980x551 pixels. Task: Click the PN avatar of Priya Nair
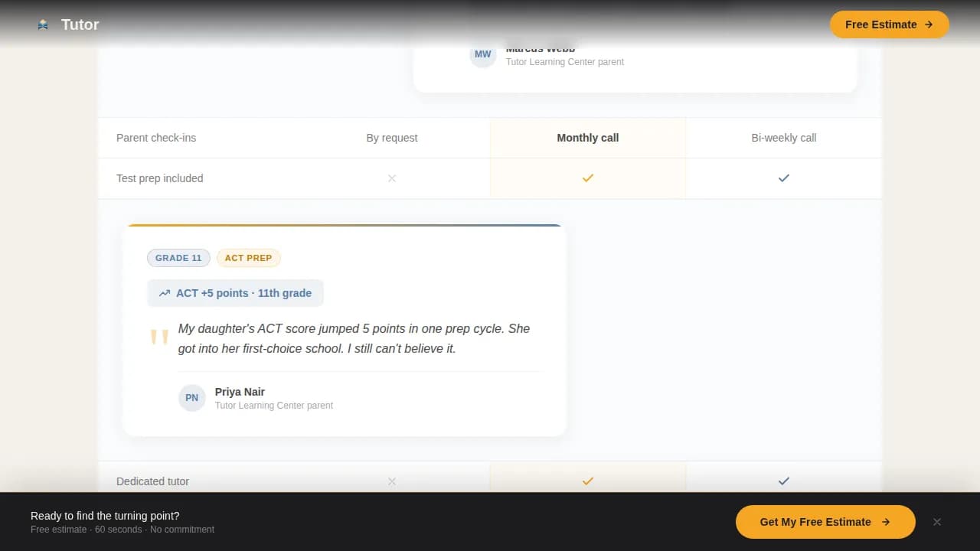click(192, 398)
